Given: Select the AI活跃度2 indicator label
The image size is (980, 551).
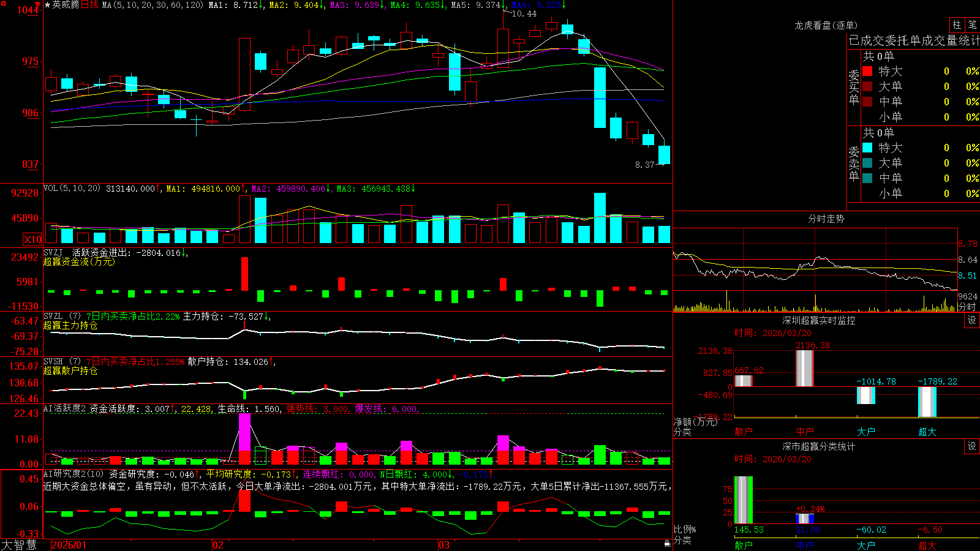Looking at the screenshot, I should click(x=65, y=408).
